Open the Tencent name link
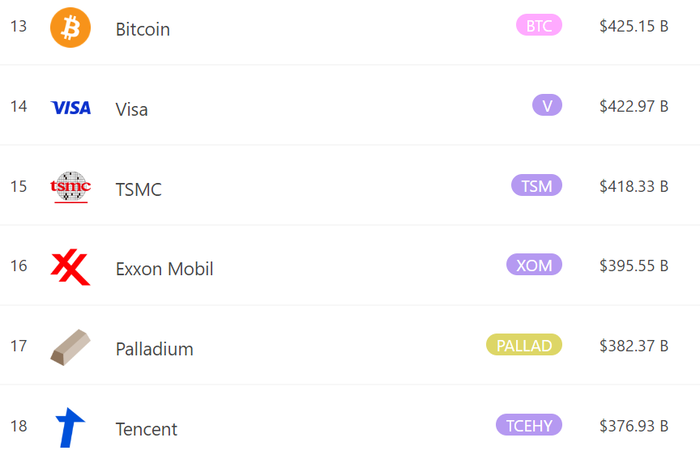The width and height of the screenshot is (700, 459). pyautogui.click(x=146, y=429)
